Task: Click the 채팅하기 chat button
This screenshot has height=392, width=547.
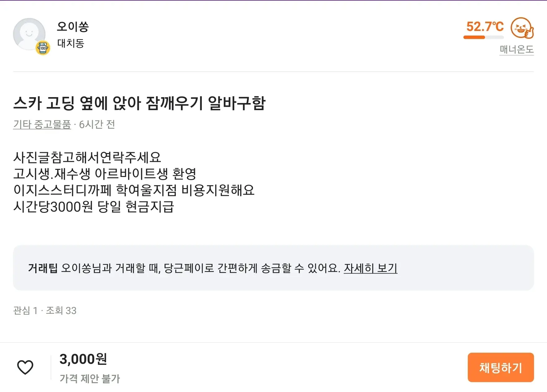Action: point(501,367)
